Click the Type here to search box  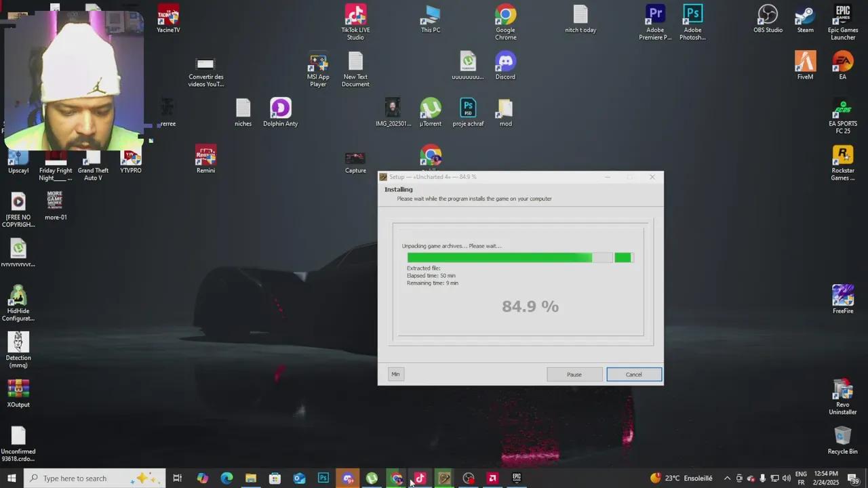(87, 479)
